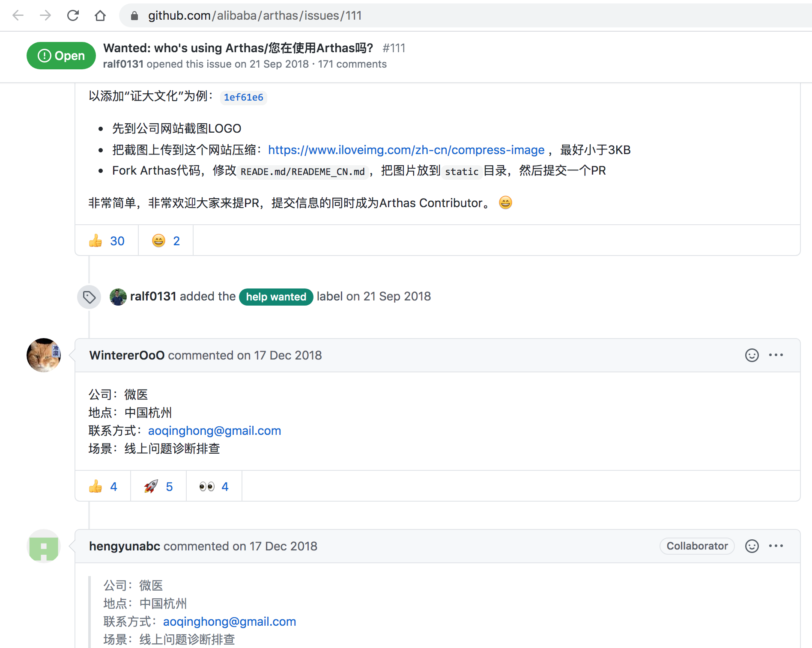Toggle the laugh reaction with 2 votes
Screen dimensions: 812x648
pos(166,241)
